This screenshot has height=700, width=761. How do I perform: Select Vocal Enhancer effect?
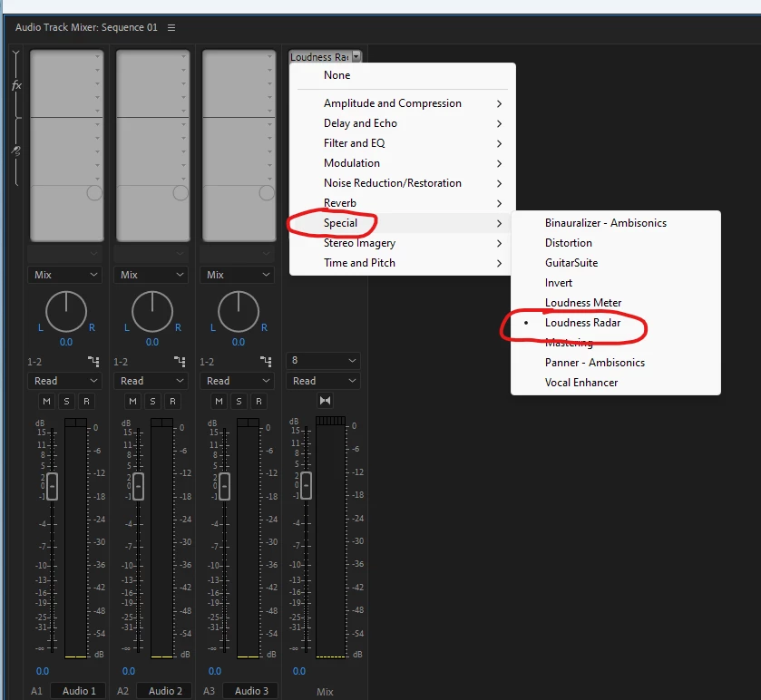(x=615, y=383)
